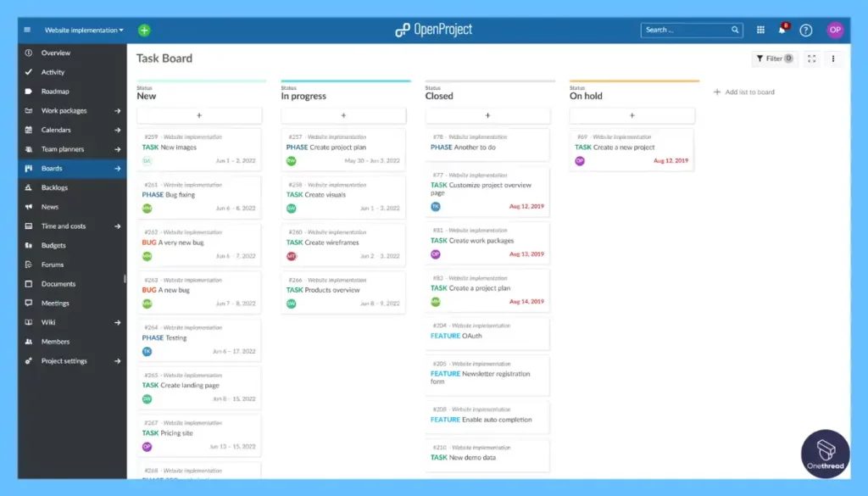
Task: Select the Work packages icon in sidebar
Action: pyautogui.click(x=29, y=110)
